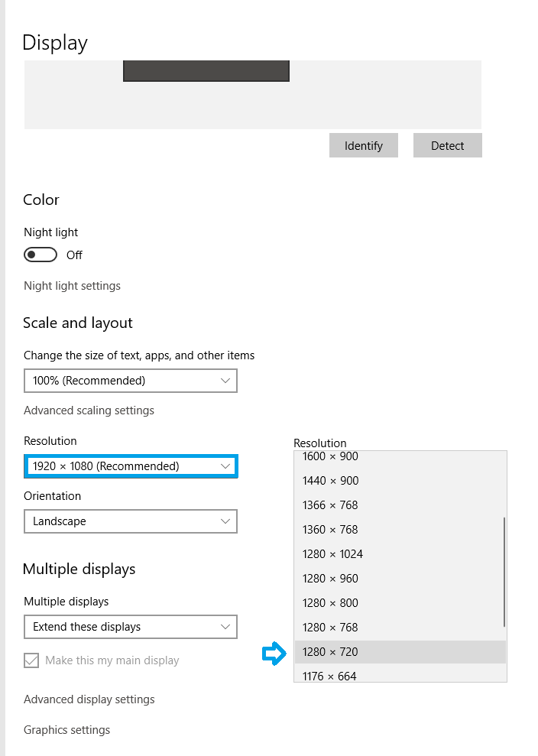
Task: Select 1440 × 900 resolution option
Action: point(400,481)
